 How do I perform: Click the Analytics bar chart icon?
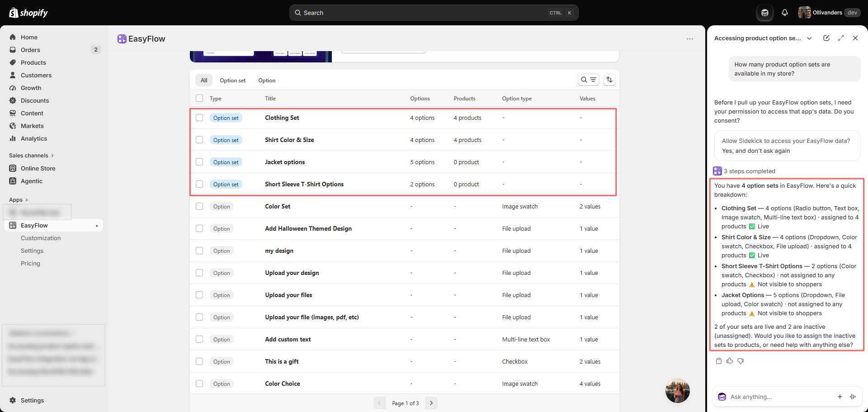[x=13, y=138]
